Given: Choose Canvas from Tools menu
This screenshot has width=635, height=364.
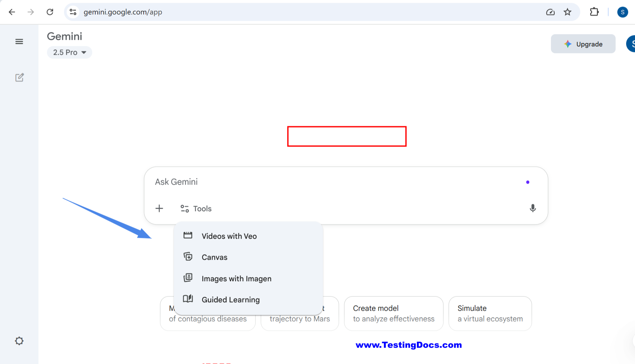Looking at the screenshot, I should [x=214, y=257].
